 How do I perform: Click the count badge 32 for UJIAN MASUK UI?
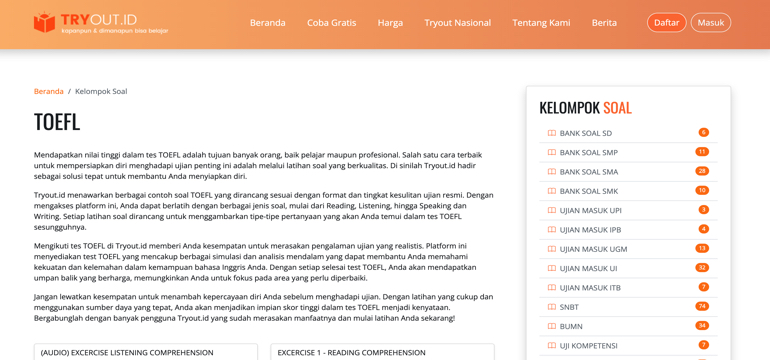pos(702,268)
